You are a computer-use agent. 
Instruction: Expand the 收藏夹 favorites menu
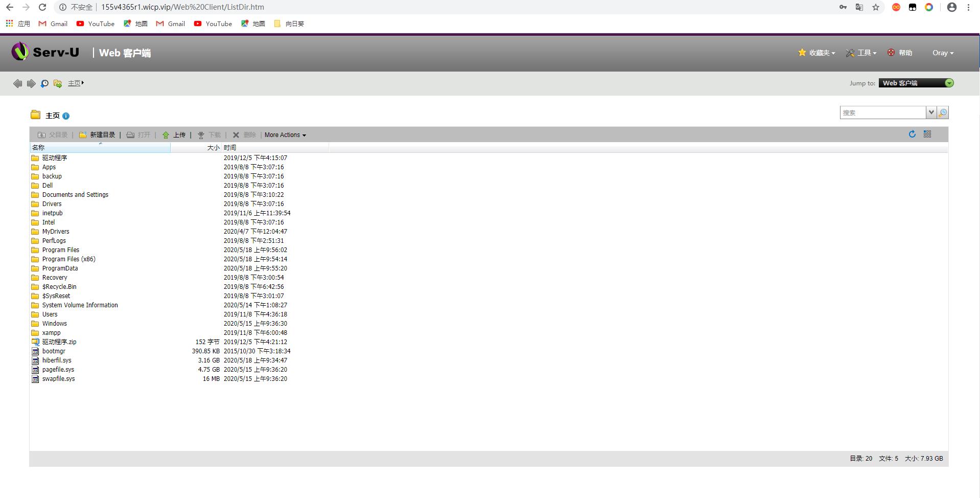click(816, 53)
